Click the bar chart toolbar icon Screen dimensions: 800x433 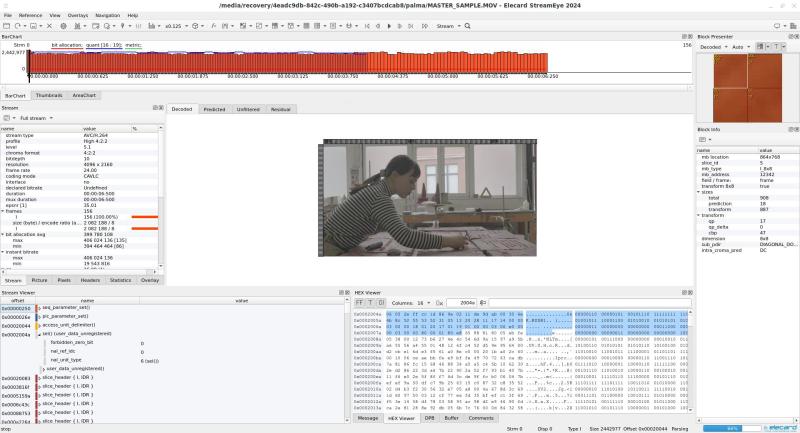(x=151, y=26)
